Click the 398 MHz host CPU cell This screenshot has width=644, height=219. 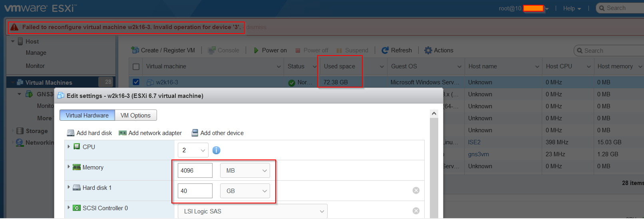coord(557,142)
